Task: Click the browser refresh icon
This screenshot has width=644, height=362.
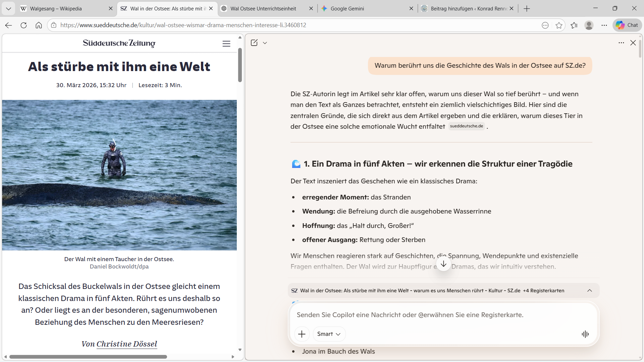Action: [23, 25]
